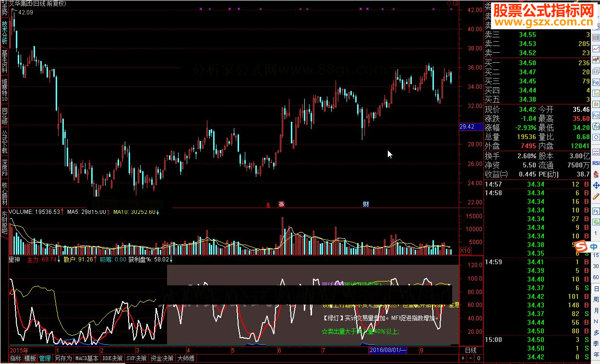
Task: Select the 周 weekly period
Action: tap(596, 299)
